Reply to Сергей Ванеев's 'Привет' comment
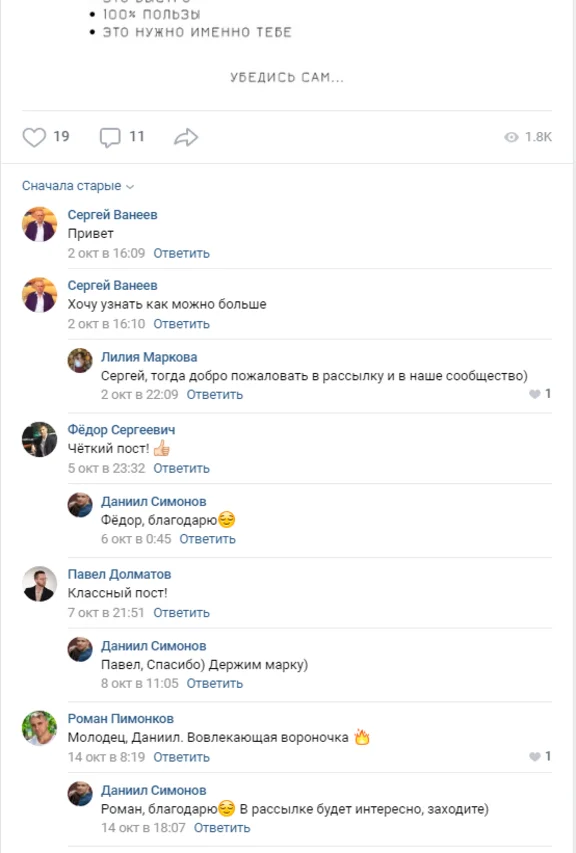 coord(178,253)
